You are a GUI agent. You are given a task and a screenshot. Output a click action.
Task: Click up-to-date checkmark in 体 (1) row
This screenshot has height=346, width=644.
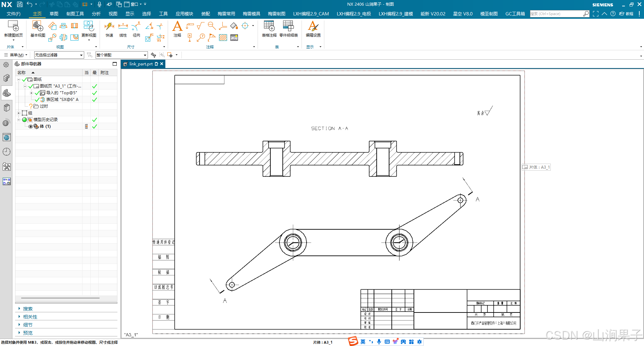95,126
